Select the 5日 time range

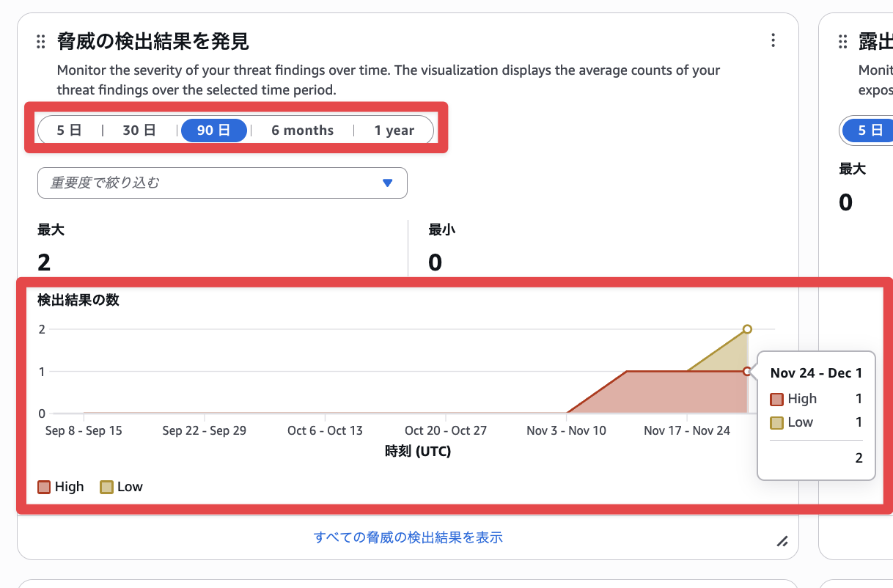69,131
